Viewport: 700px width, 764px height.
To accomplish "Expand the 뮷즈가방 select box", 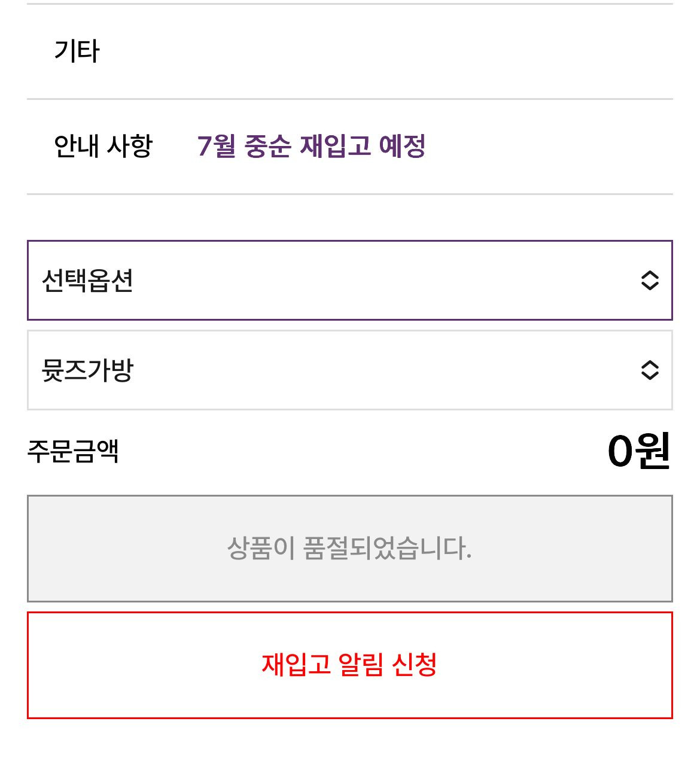I will point(349,370).
